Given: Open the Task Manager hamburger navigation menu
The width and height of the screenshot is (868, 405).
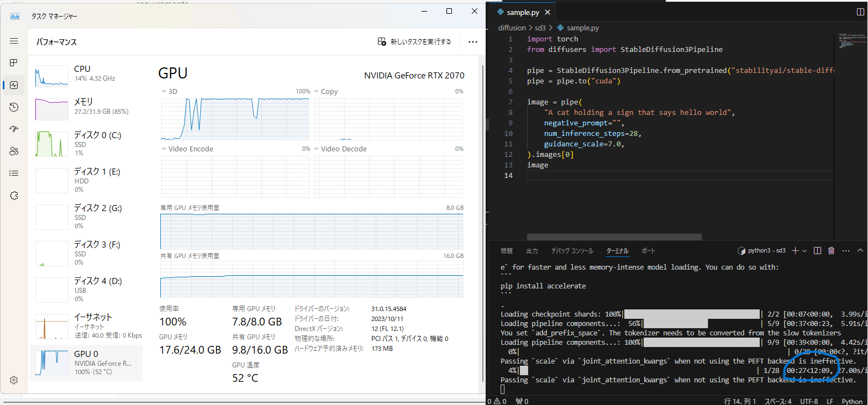Looking at the screenshot, I should pyautogui.click(x=14, y=41).
